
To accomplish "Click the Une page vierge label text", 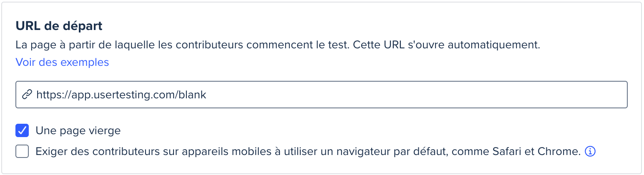I will [x=78, y=130].
